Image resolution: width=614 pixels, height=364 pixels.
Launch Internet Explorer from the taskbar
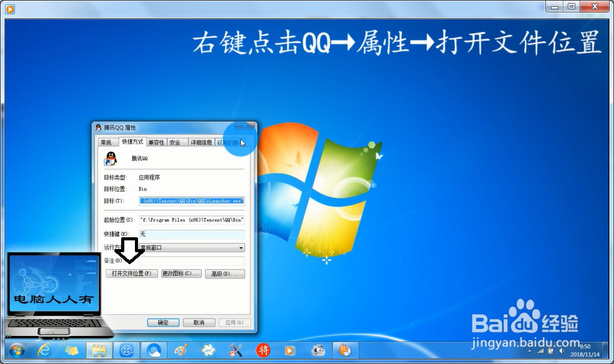[x=44, y=350]
